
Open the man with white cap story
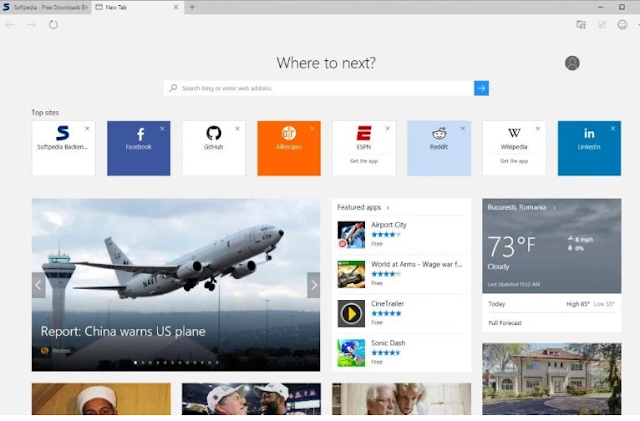point(101,399)
